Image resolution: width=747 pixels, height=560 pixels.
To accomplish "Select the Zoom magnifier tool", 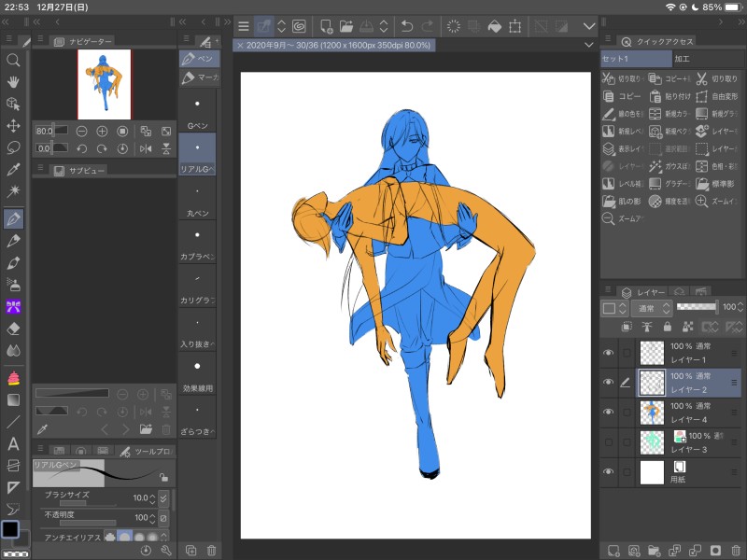I will (x=14, y=60).
